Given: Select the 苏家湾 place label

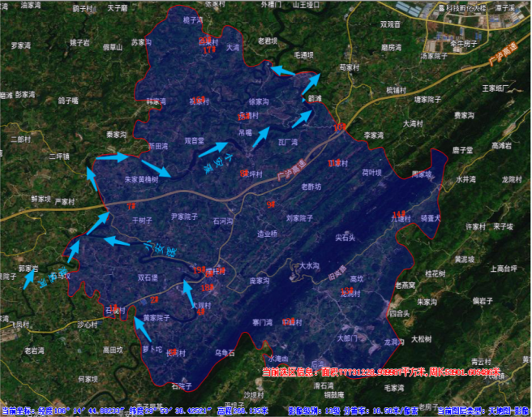Looking at the screenshot, I should pos(142,41).
